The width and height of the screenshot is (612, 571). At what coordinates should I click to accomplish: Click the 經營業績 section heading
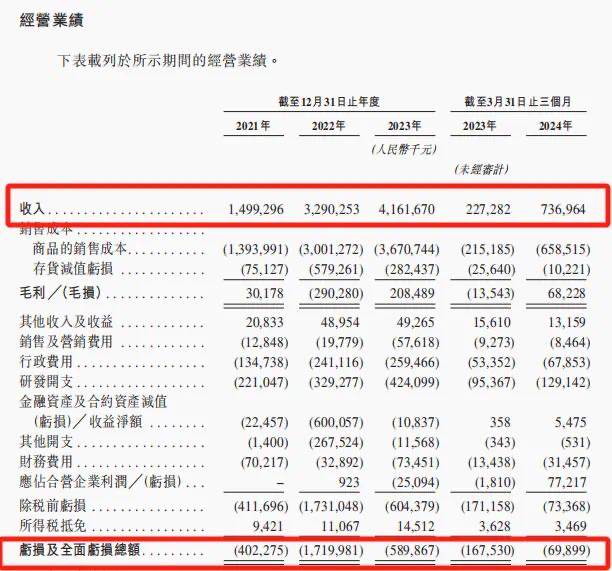[50, 21]
